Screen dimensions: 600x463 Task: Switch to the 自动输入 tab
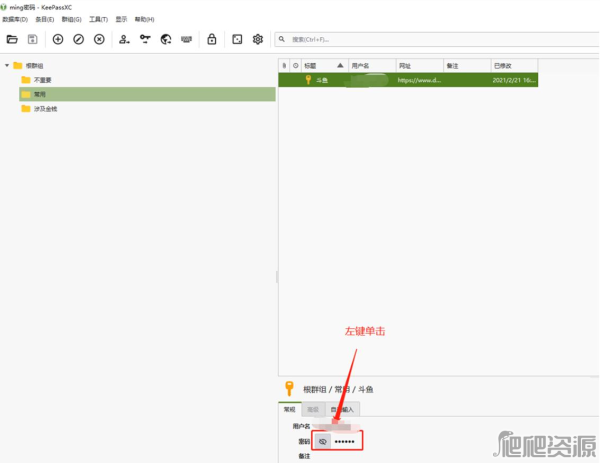coord(341,409)
